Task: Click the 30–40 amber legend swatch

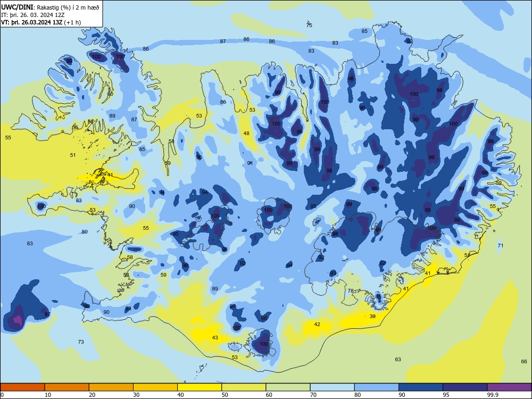Action: [x=155, y=387]
